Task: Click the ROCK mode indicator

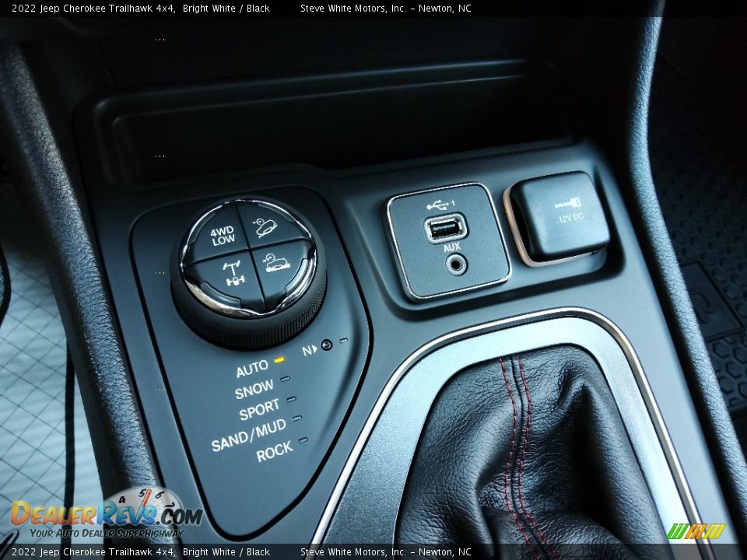Action: [303, 440]
